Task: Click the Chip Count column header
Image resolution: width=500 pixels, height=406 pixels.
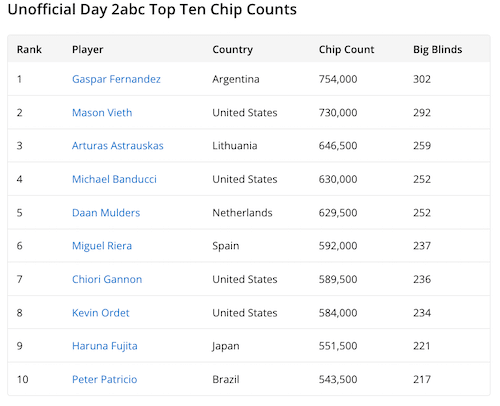Action: coord(346,50)
